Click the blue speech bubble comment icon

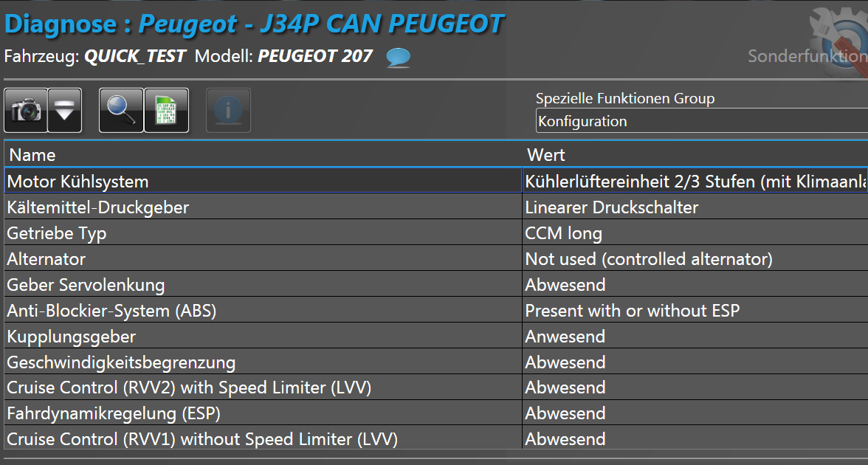tap(399, 58)
